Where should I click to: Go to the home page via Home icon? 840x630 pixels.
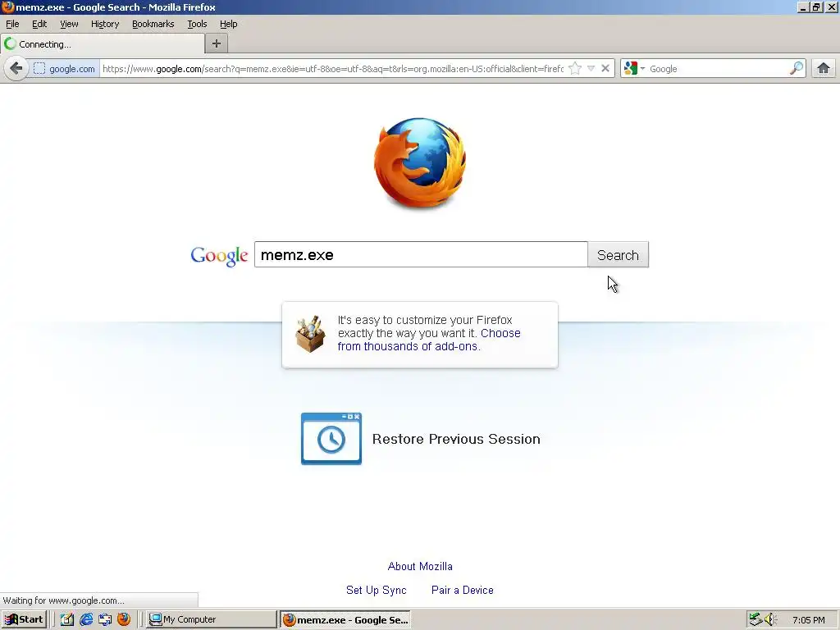pos(824,69)
